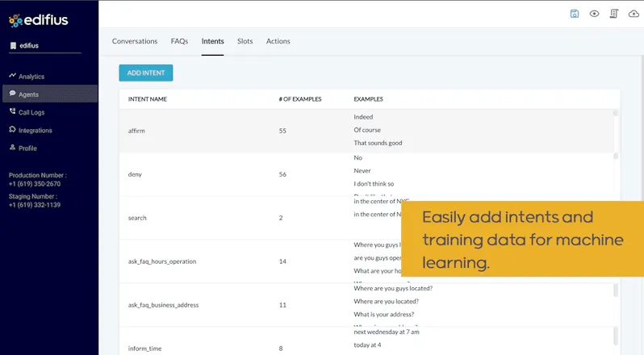Switch to the Actions tab
Screen dimensions: 644x355
click(278, 41)
